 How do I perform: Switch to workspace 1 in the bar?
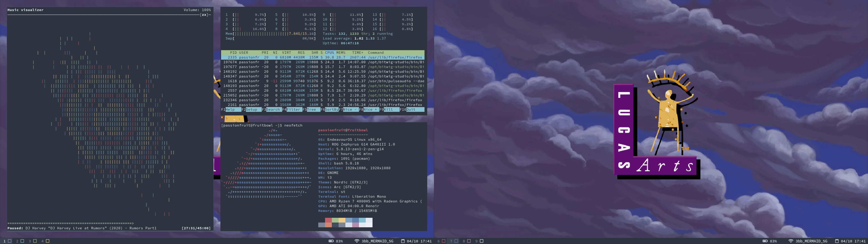pyautogui.click(x=7, y=241)
